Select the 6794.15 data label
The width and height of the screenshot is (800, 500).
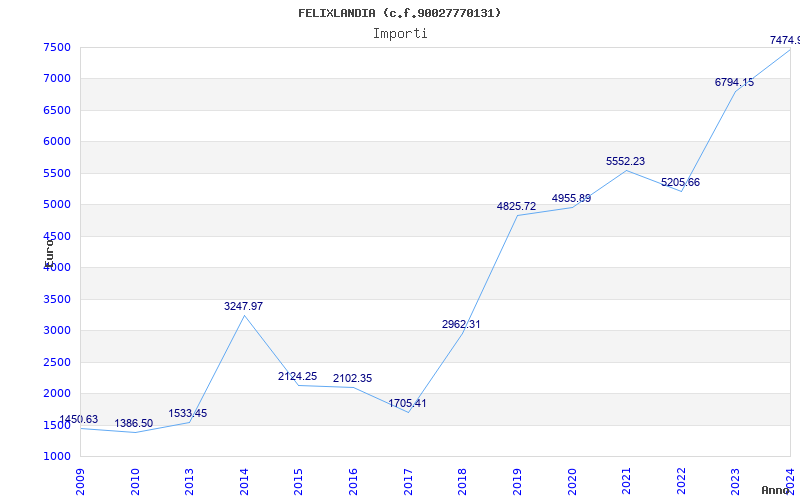coord(735,82)
